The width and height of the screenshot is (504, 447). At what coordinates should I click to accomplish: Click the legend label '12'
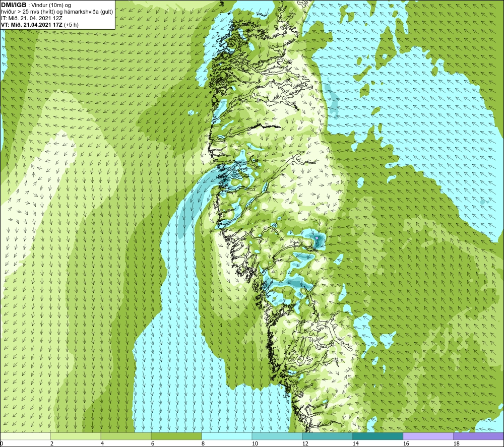tap(305, 443)
